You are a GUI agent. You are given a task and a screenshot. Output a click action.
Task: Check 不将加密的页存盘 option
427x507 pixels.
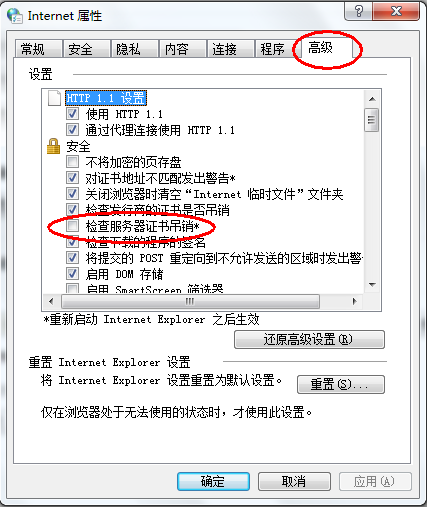pos(72,162)
